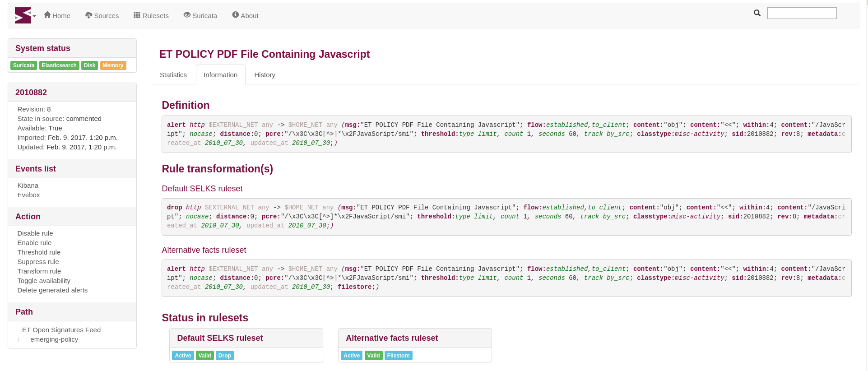Click the Memory status badge
Viewport: 868px width, 371px height.
click(113, 65)
